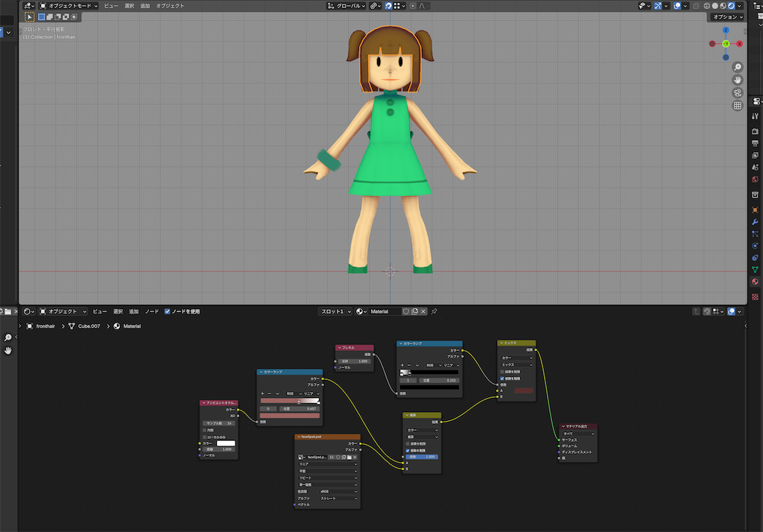This screenshot has height=532, width=763.
Task: Select wireframe viewport shading mode
Action: [707, 6]
